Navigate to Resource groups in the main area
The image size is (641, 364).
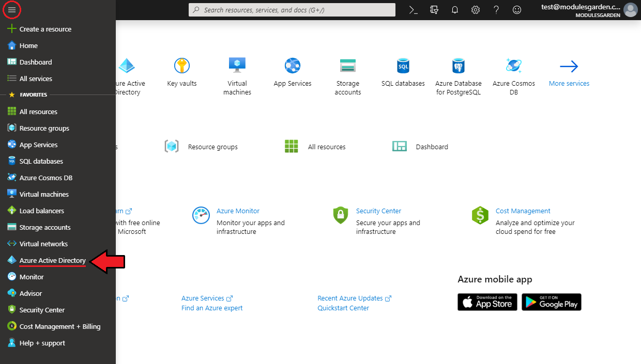(x=201, y=147)
